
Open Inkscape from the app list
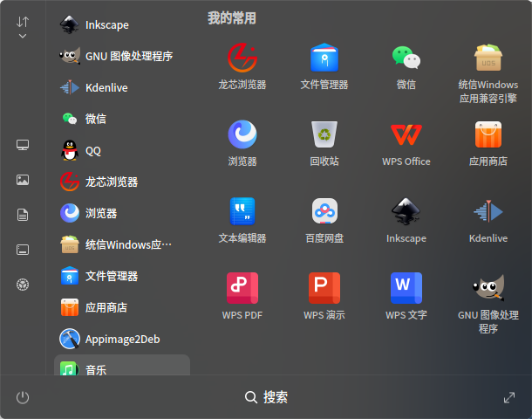(122, 24)
